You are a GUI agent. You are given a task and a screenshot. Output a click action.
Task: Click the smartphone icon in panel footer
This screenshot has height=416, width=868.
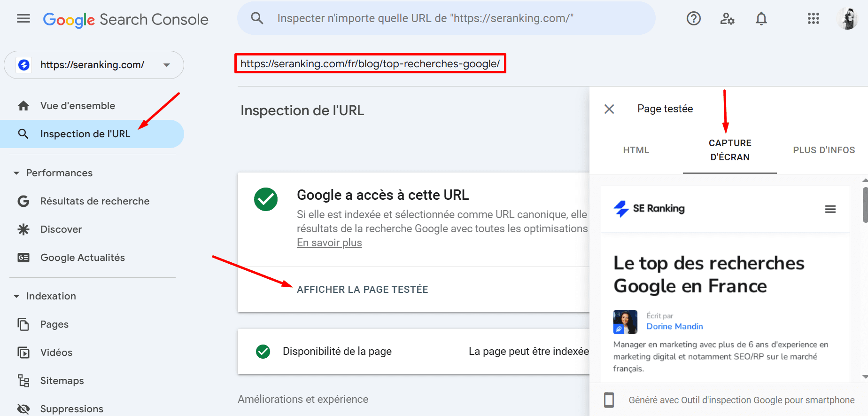(x=609, y=400)
